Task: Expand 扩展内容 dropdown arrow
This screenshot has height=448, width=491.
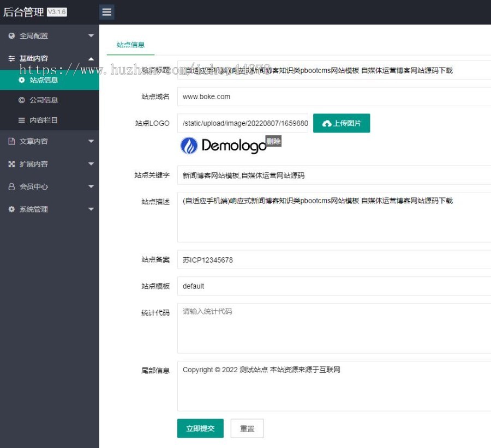Action: point(91,164)
